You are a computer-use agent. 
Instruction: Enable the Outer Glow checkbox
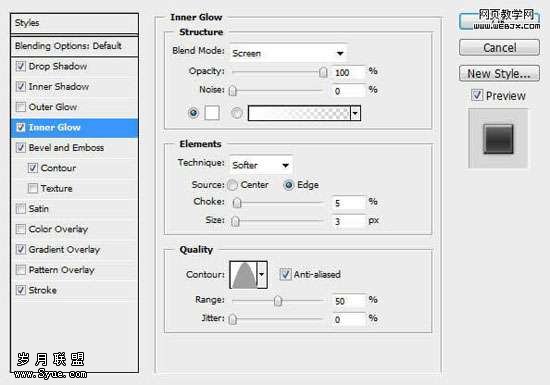pyautogui.click(x=21, y=107)
